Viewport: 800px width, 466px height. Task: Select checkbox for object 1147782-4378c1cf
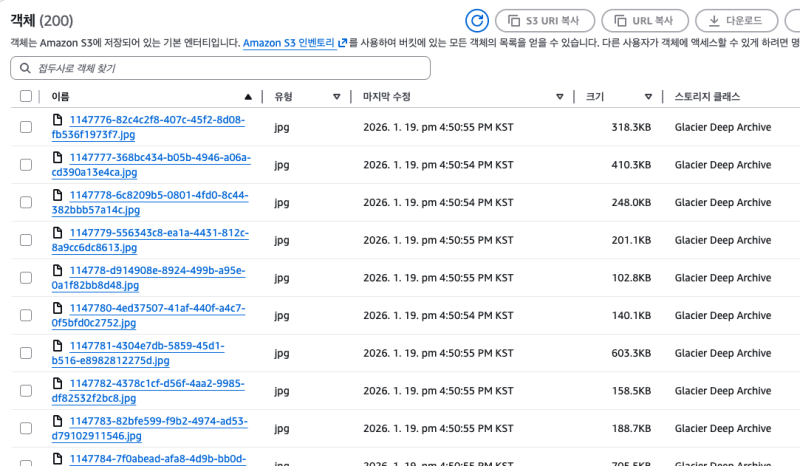(26, 390)
